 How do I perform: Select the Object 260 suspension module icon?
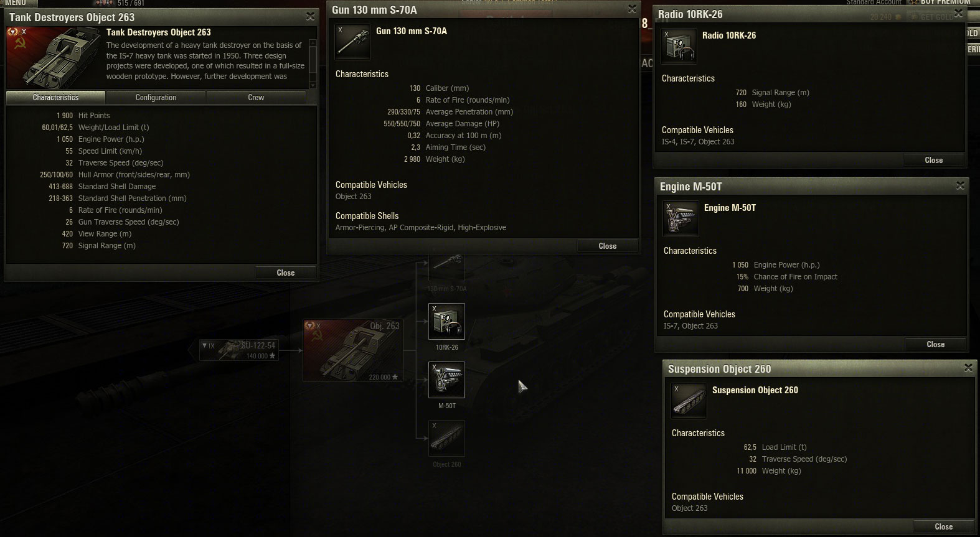tap(446, 438)
